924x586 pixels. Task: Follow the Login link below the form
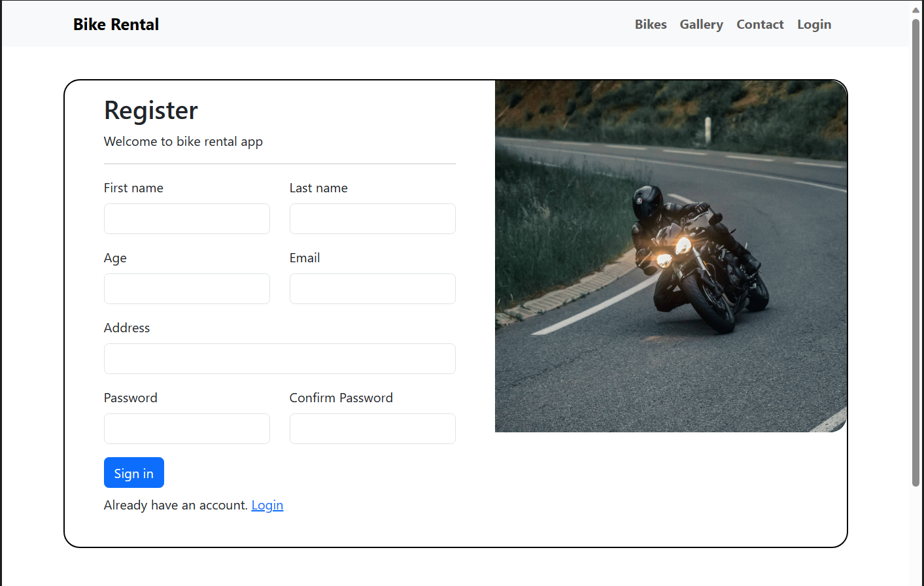[267, 505]
